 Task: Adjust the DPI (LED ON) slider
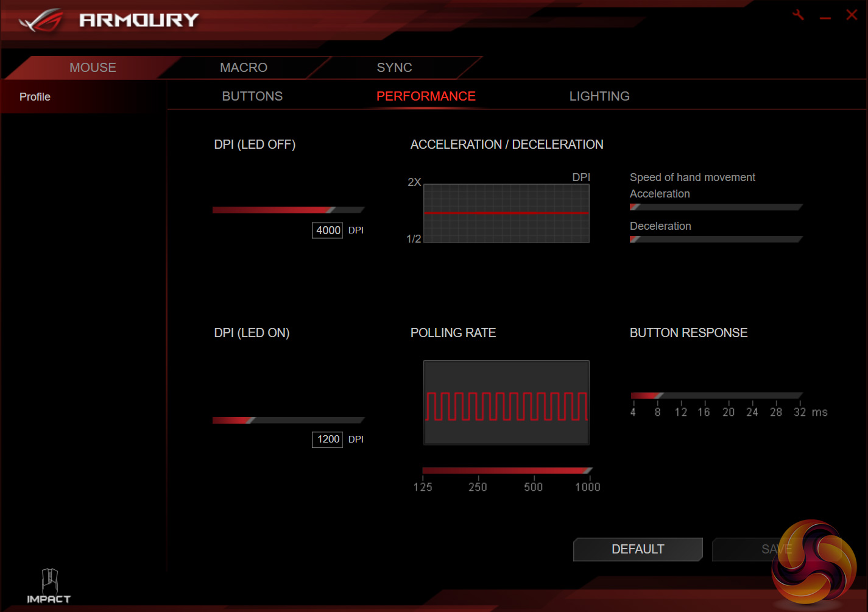tap(289, 420)
